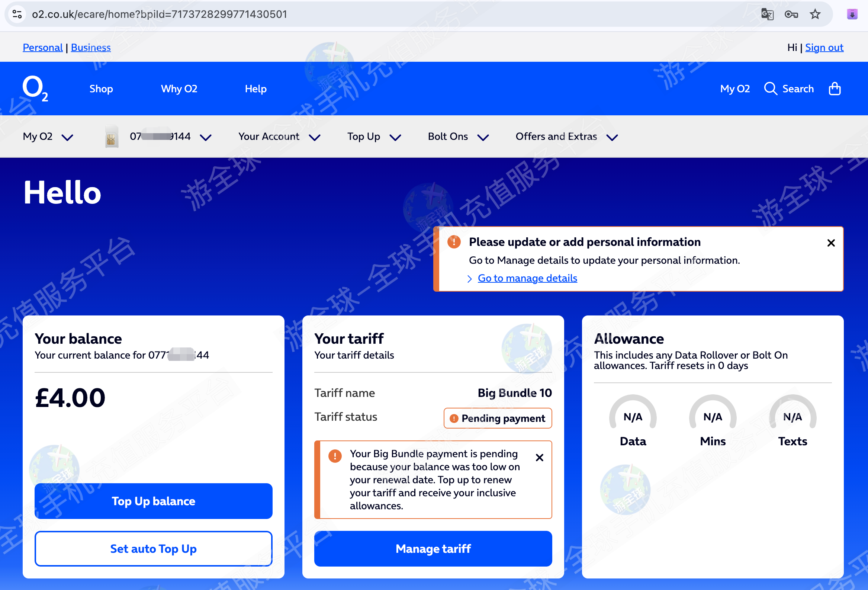This screenshot has height=590, width=868.
Task: Go to My O2 in the blue header
Action: pos(734,89)
